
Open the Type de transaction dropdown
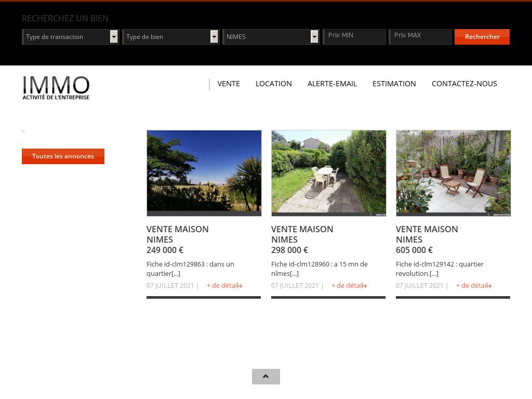point(71,37)
